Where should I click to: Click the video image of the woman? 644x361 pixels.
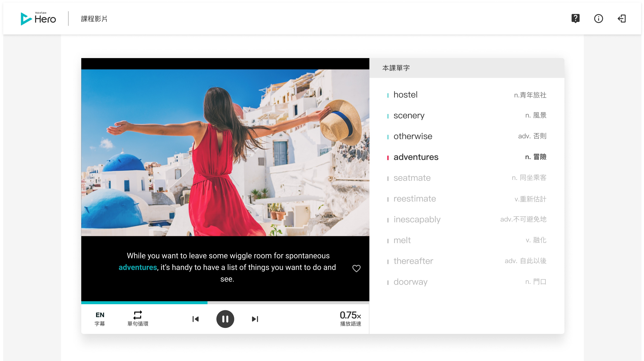(x=225, y=153)
